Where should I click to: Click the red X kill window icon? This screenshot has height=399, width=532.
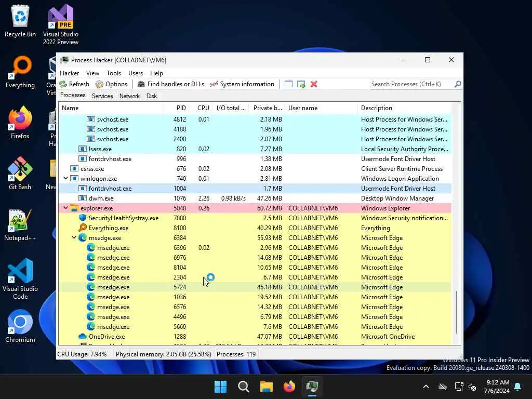pyautogui.click(x=314, y=84)
